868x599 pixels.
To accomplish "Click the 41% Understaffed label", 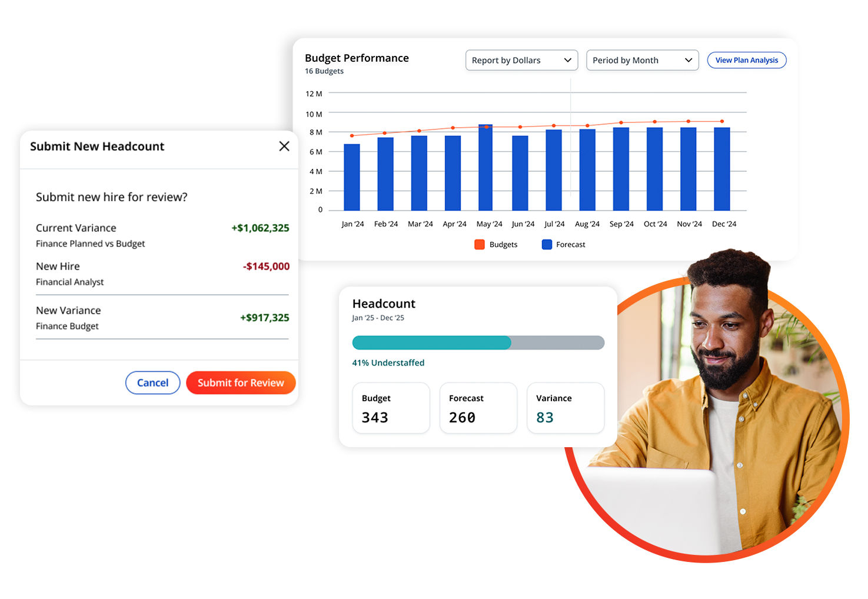I will (x=388, y=362).
